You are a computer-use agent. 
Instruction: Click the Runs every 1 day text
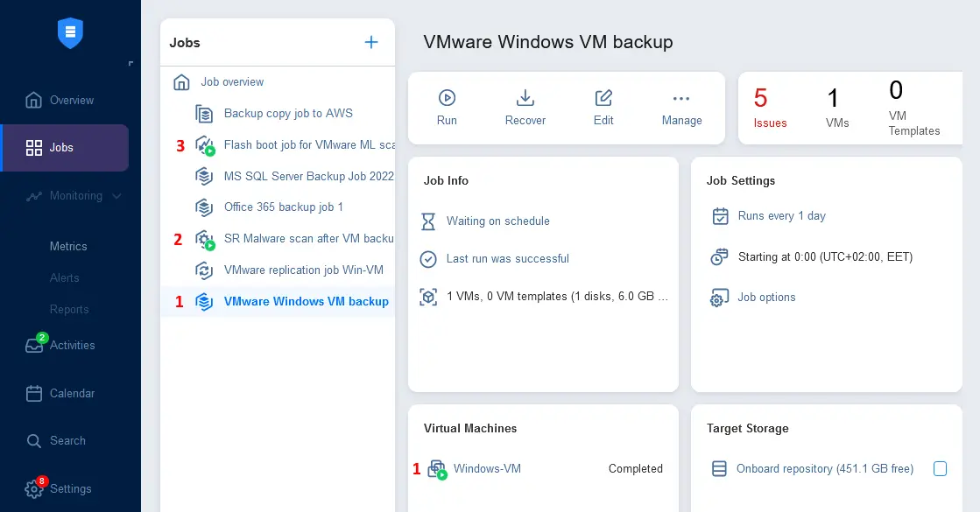pos(782,216)
